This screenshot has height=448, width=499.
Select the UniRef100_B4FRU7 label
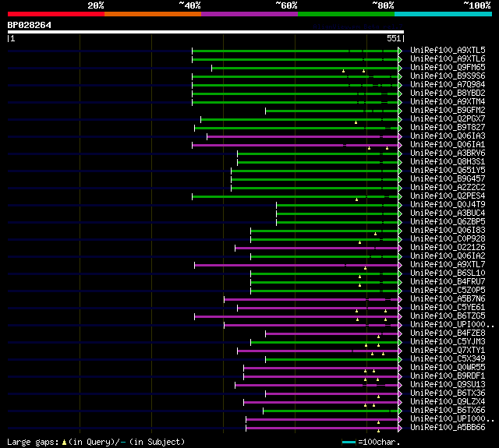coord(448,282)
